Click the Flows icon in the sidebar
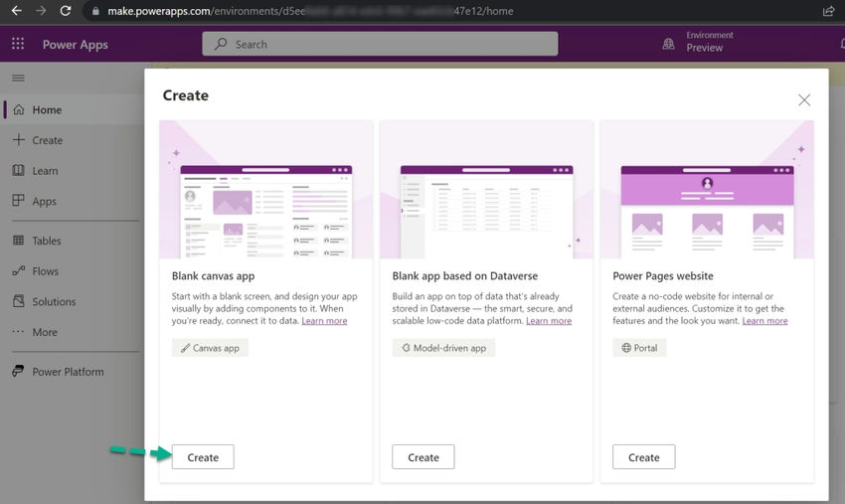Viewport: 845px width, 504px height. tap(18, 270)
